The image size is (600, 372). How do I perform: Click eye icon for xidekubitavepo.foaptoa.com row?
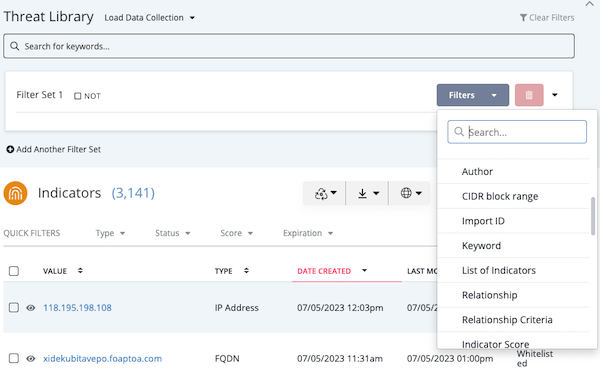[31, 359]
